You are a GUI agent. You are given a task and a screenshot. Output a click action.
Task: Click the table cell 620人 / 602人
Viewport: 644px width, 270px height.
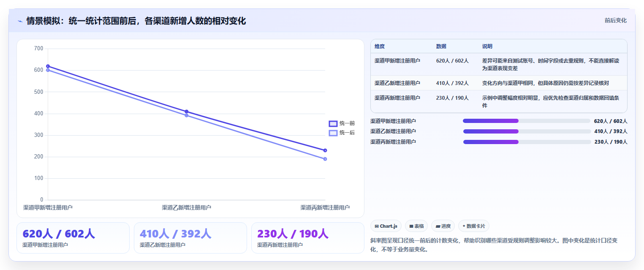(x=452, y=61)
